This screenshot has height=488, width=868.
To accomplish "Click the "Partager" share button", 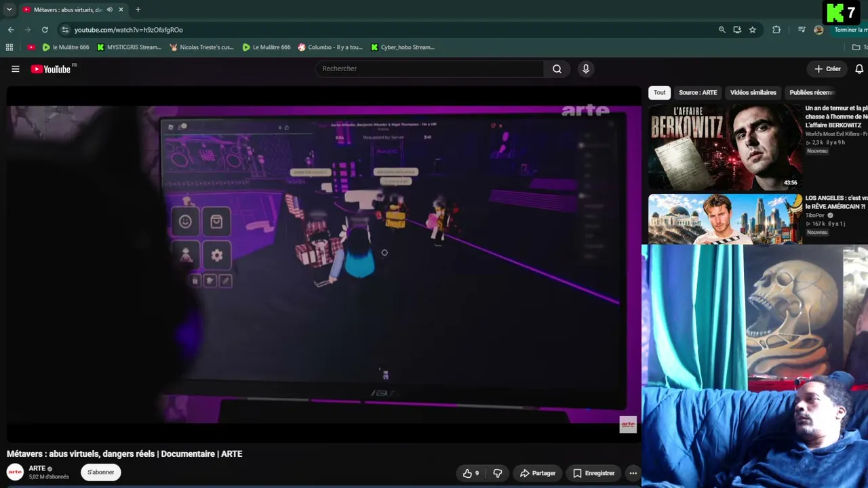I will click(538, 473).
